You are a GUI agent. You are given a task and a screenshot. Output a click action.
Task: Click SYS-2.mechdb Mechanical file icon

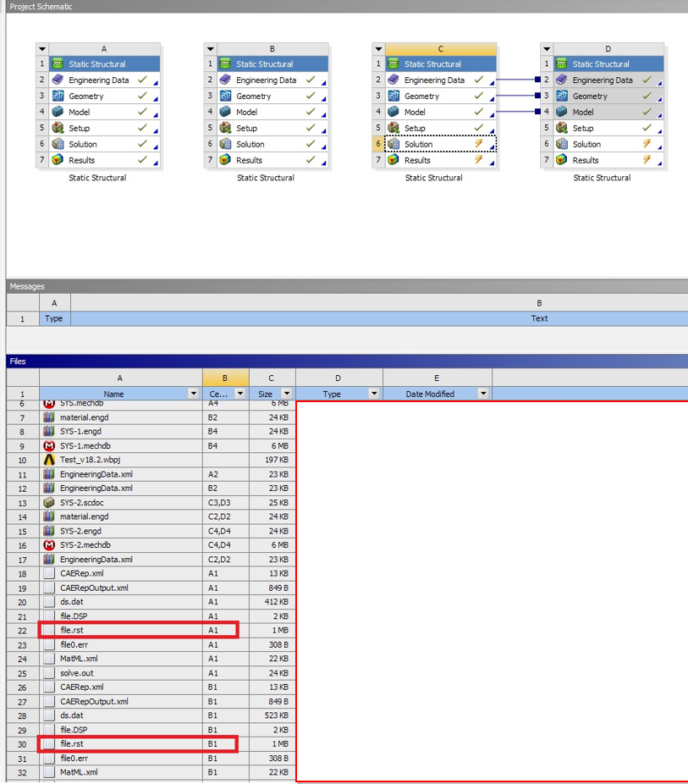(x=49, y=545)
